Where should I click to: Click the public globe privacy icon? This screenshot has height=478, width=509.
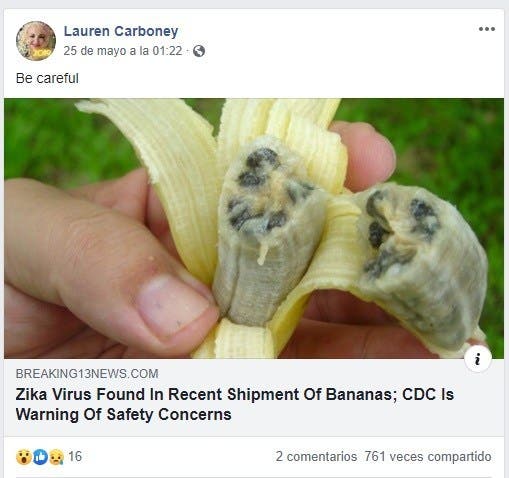tap(199, 51)
